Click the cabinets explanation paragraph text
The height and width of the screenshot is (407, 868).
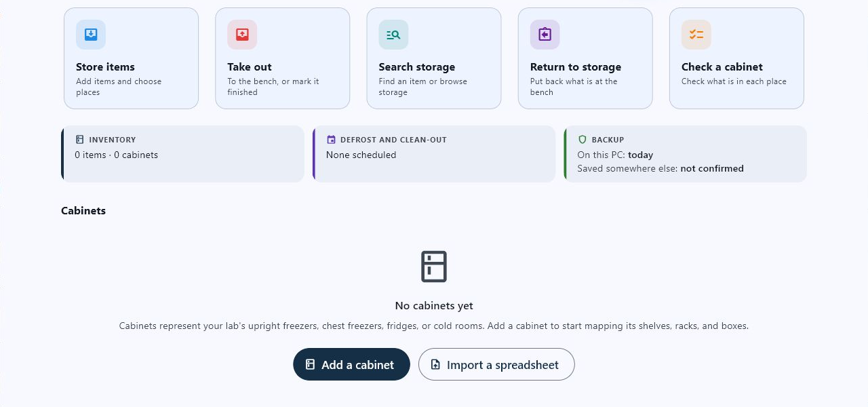click(434, 326)
